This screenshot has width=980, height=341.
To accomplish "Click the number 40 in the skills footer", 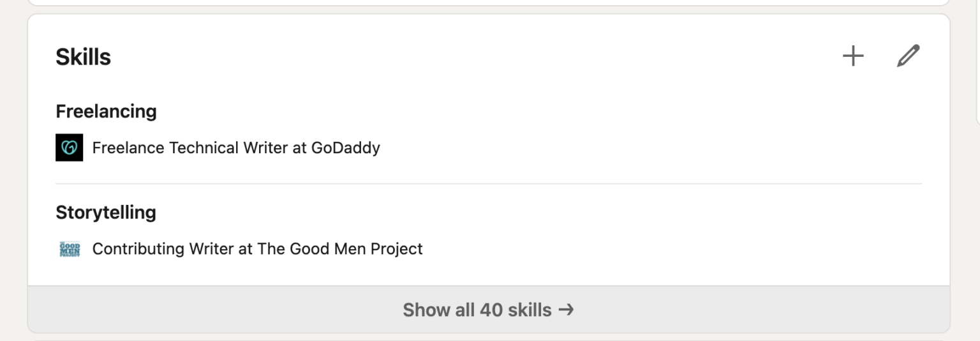I will (491, 310).
